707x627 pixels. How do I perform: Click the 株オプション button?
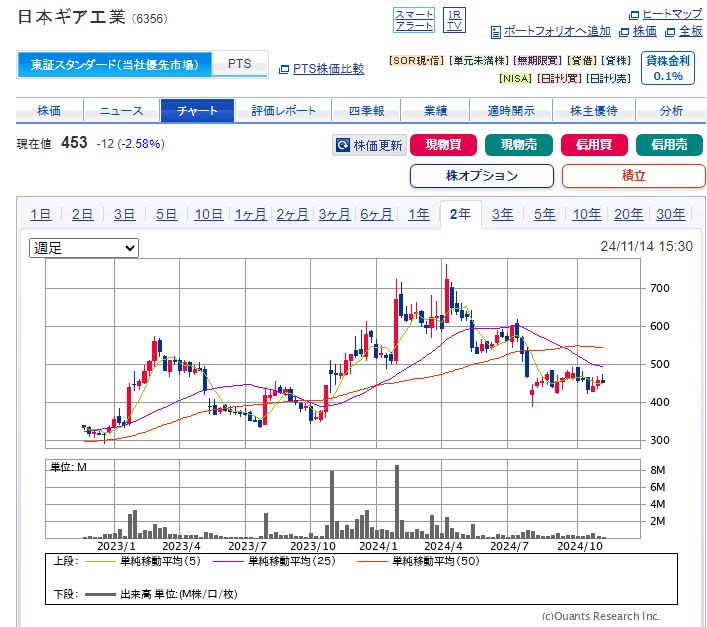(x=482, y=176)
